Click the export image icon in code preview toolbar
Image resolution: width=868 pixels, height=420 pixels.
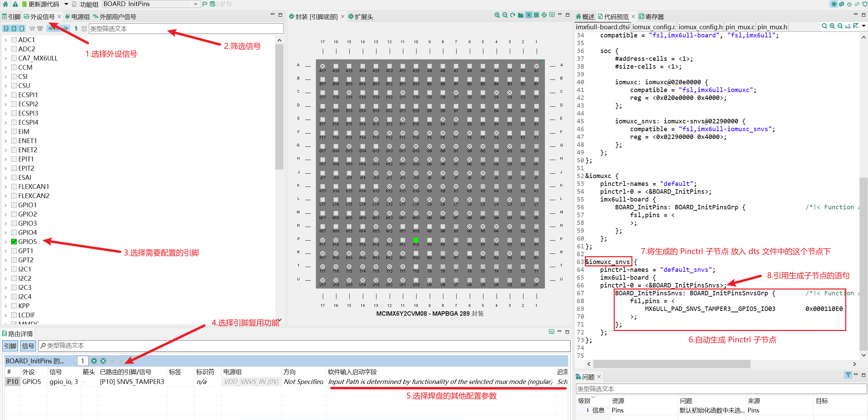(x=848, y=26)
